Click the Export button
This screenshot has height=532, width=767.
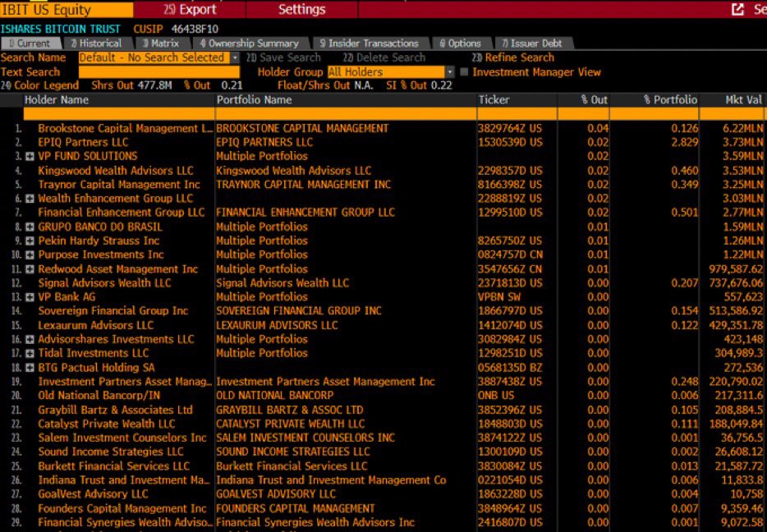[x=196, y=9]
